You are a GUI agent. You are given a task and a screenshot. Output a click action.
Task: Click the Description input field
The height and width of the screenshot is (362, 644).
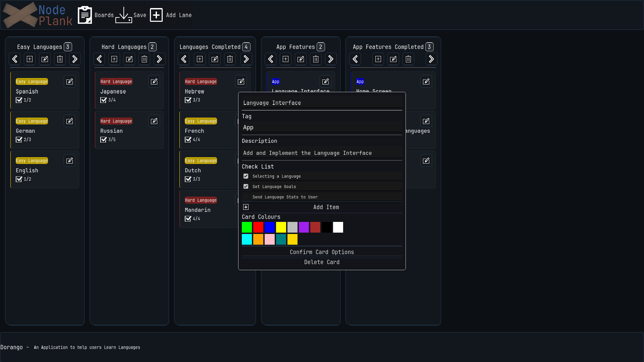pyautogui.click(x=322, y=153)
